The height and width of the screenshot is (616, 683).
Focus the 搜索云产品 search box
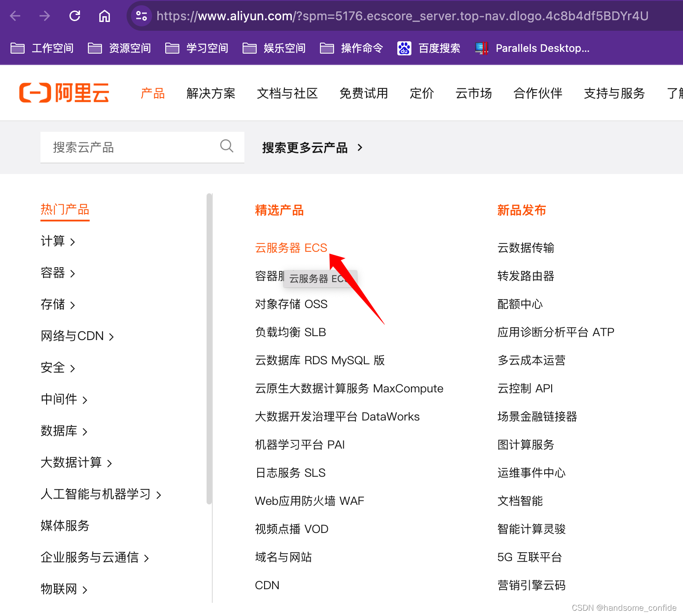[x=142, y=147]
